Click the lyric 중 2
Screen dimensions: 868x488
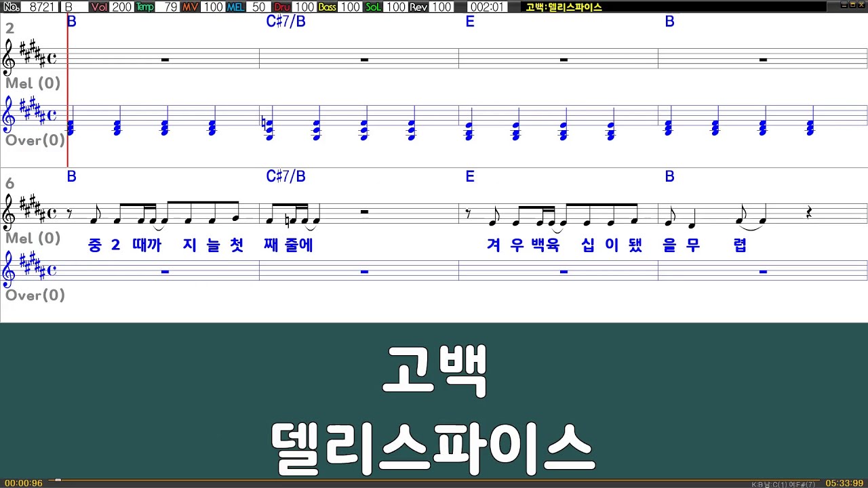click(104, 245)
